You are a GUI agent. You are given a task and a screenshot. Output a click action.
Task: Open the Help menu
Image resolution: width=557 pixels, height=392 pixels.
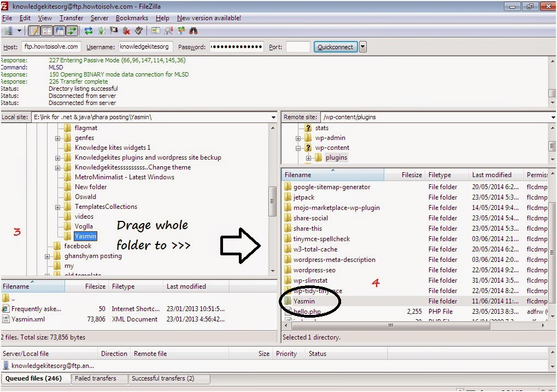click(x=162, y=18)
